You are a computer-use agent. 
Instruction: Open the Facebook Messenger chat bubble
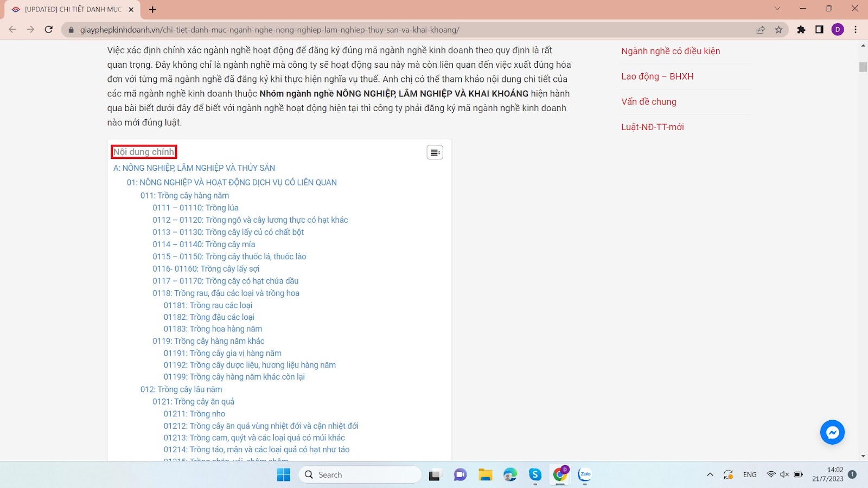(x=832, y=432)
